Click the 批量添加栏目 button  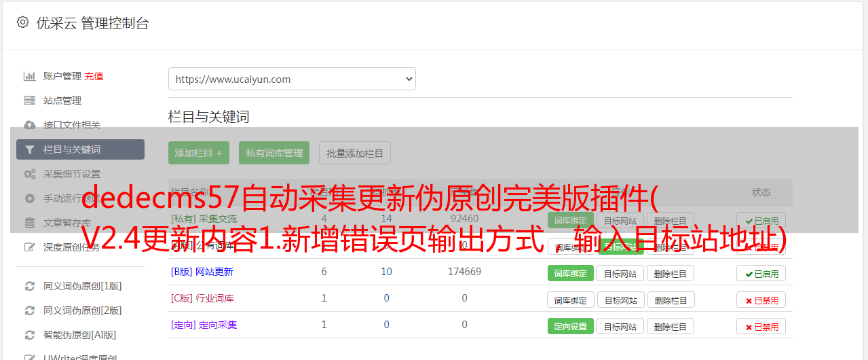(x=355, y=153)
